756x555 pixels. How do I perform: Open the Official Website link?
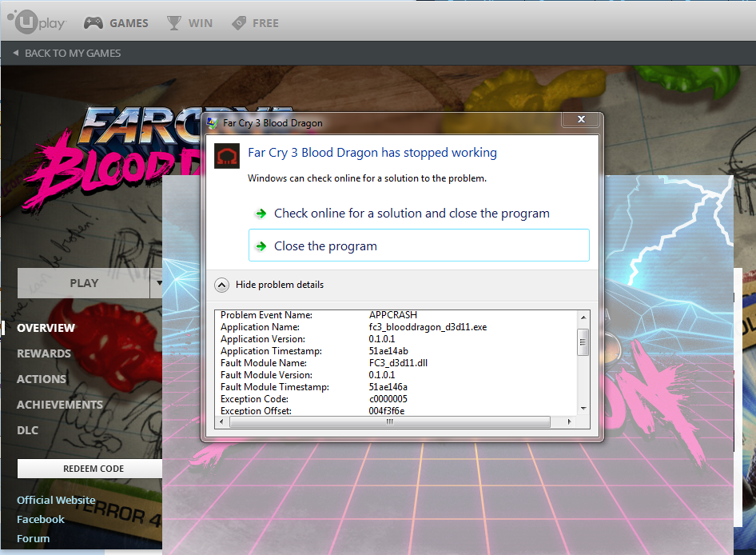point(56,500)
